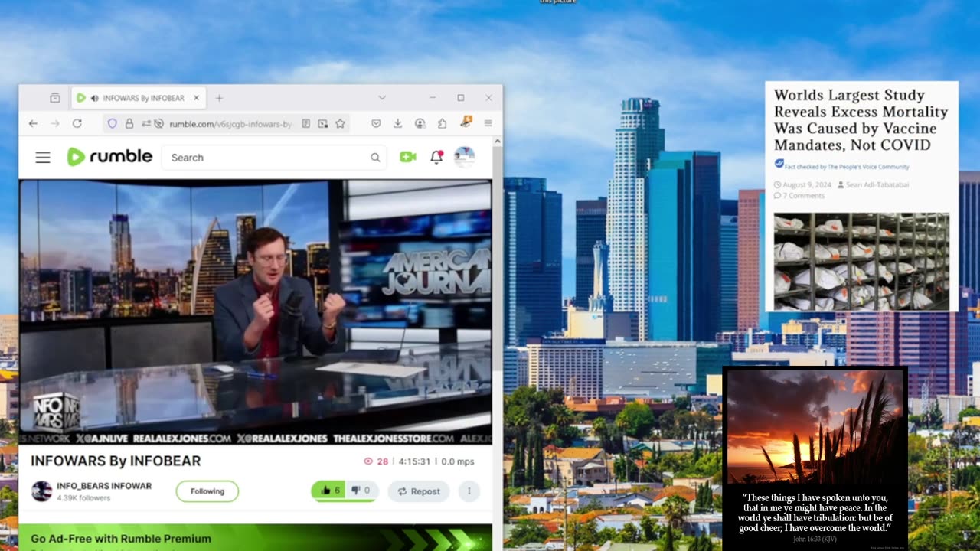980x551 pixels.
Task: Click the 28 viewers count
Action: point(376,461)
